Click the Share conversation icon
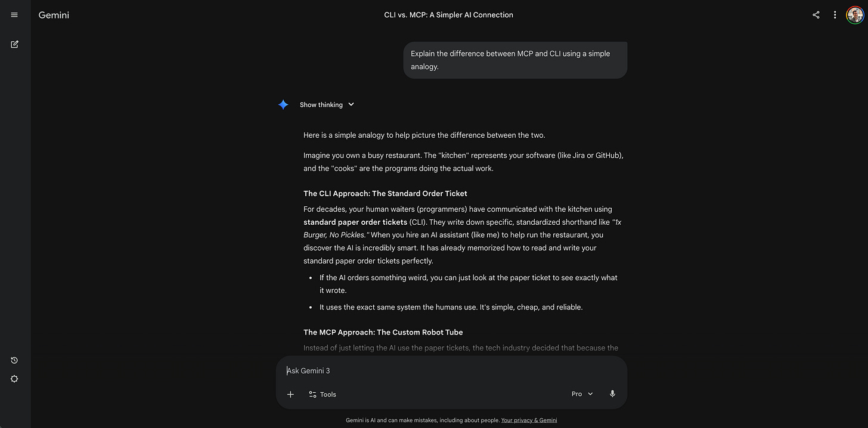The width and height of the screenshot is (868, 428). 816,14
